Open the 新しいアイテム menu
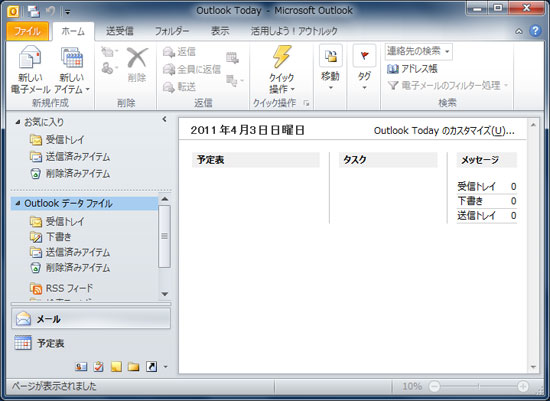The width and height of the screenshot is (550, 401). [72, 70]
